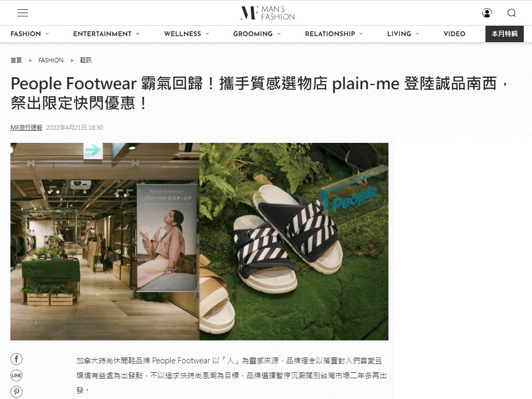Open the VIDEO menu item
Image resolution: width=532 pixels, height=399 pixels.
pyautogui.click(x=454, y=33)
